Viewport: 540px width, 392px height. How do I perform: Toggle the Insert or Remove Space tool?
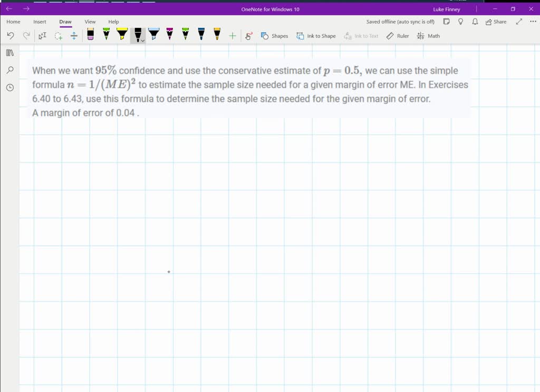click(74, 36)
